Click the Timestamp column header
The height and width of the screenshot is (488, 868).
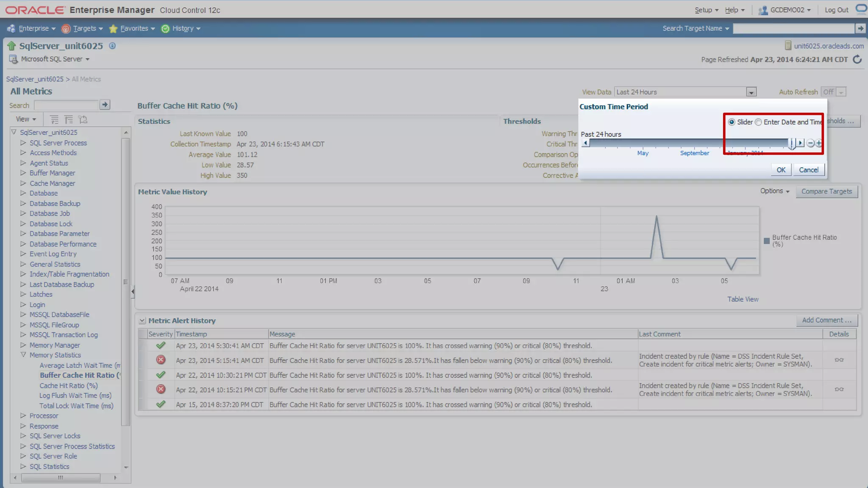191,334
